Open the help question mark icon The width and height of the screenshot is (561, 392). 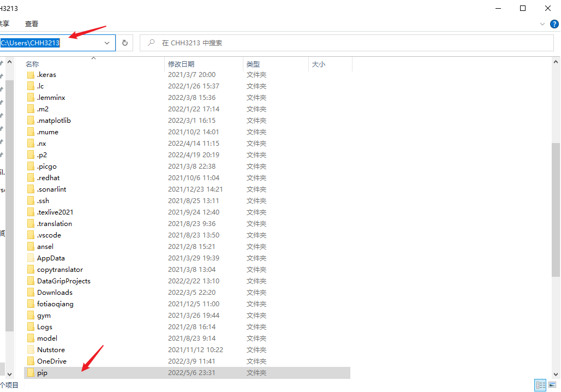coord(554,24)
